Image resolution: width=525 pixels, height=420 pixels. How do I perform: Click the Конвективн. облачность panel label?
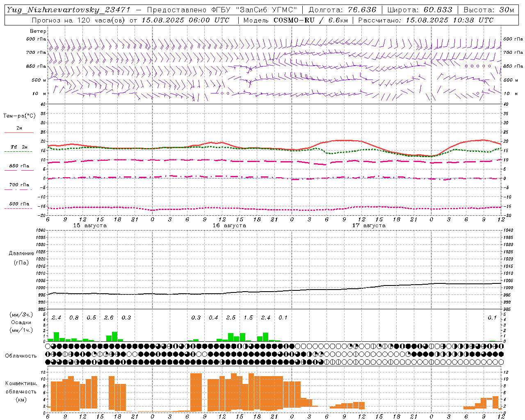point(21,388)
